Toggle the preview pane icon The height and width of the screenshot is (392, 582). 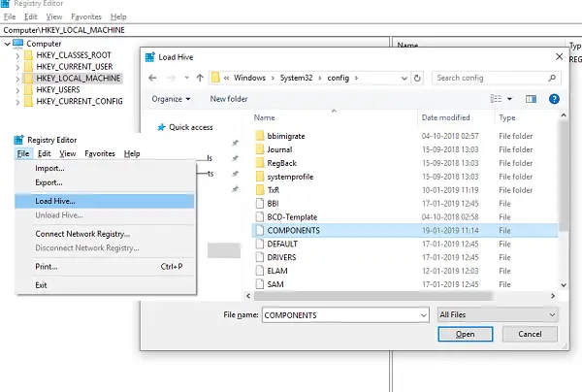pos(531,99)
